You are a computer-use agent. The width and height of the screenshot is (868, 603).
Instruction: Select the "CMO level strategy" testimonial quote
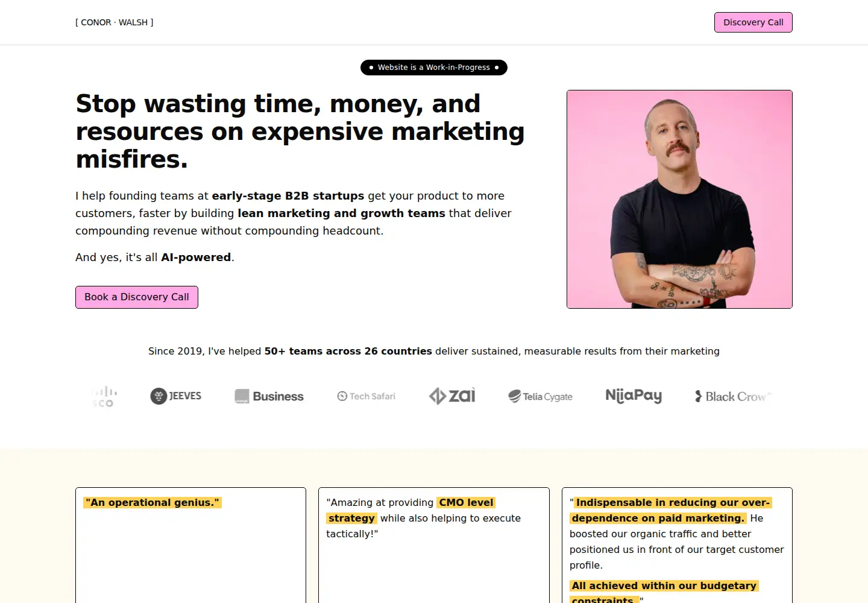point(423,519)
